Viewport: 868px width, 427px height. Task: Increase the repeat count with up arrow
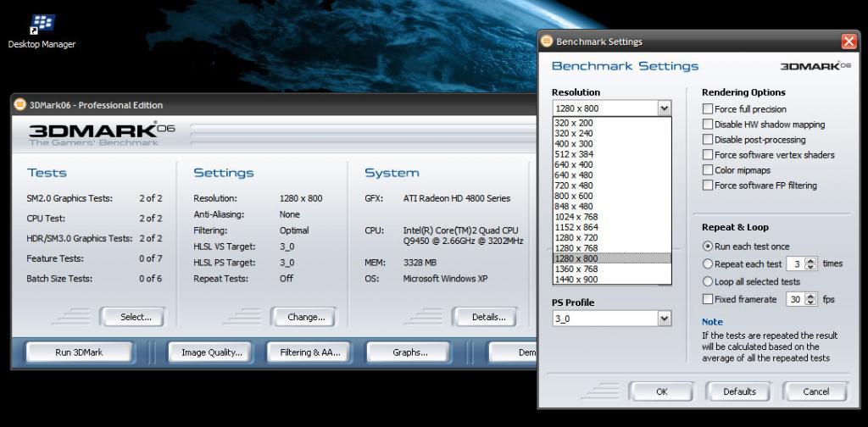[x=810, y=261]
